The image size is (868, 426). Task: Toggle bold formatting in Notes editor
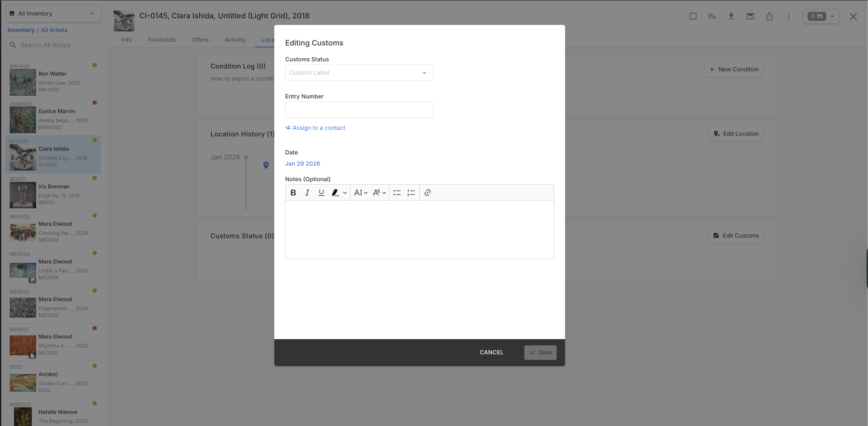tap(293, 192)
